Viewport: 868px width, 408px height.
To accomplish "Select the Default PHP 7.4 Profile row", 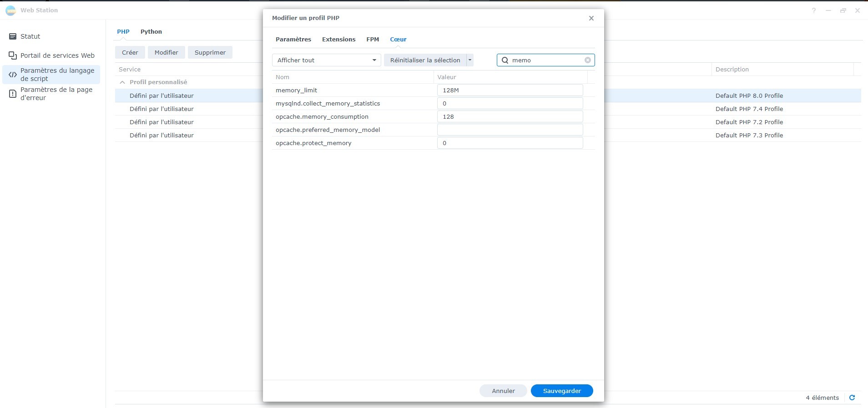I will click(x=749, y=109).
